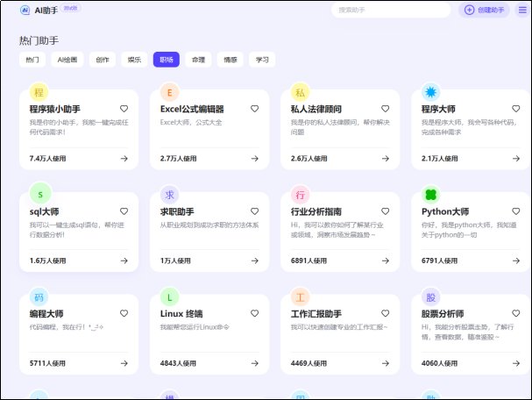Click the arrow on 私人法律顾问
This screenshot has height=400, width=532.
coord(386,159)
